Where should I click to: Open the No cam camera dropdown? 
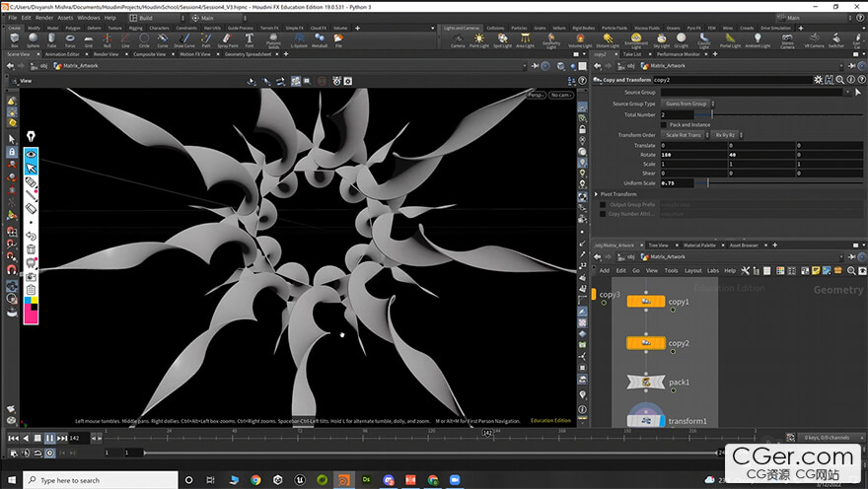[561, 95]
